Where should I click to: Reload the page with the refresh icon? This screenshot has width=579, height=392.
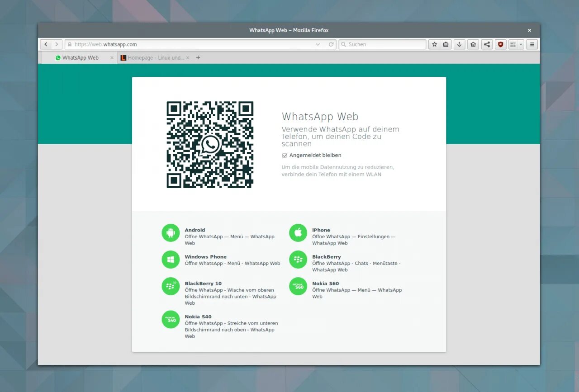(x=331, y=44)
